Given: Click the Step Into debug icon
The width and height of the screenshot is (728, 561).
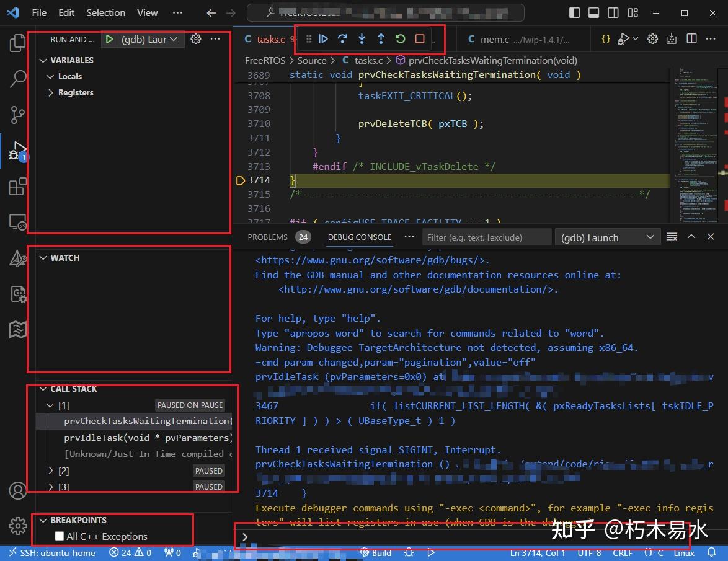Looking at the screenshot, I should pyautogui.click(x=362, y=38).
